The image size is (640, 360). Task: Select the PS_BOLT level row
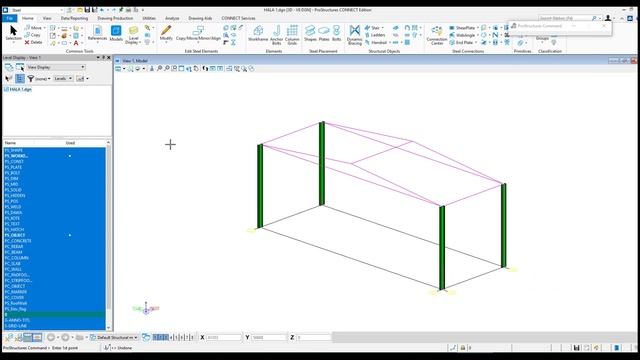coord(55,173)
